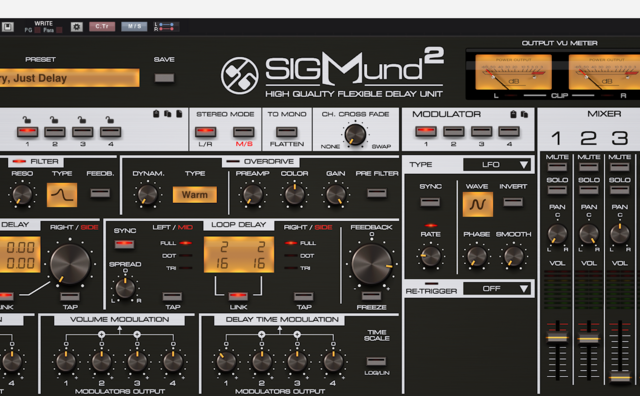Open the overdrive type Warm selector

click(195, 195)
